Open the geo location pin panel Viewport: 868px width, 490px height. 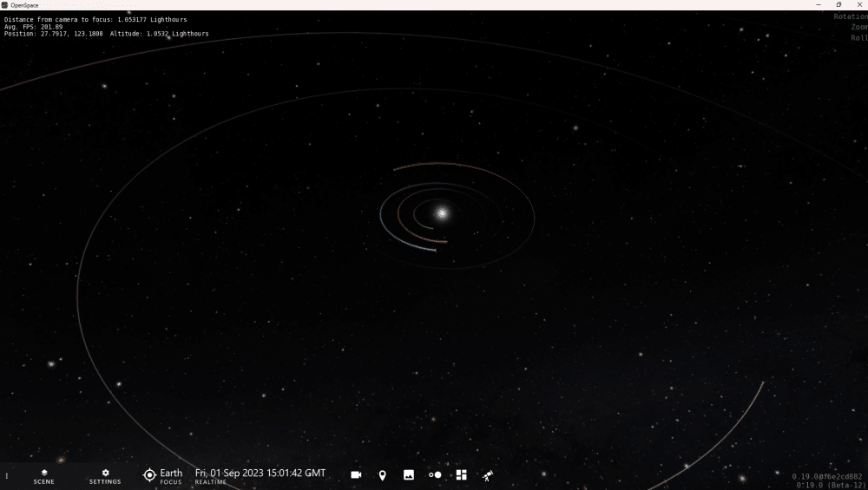click(382, 475)
